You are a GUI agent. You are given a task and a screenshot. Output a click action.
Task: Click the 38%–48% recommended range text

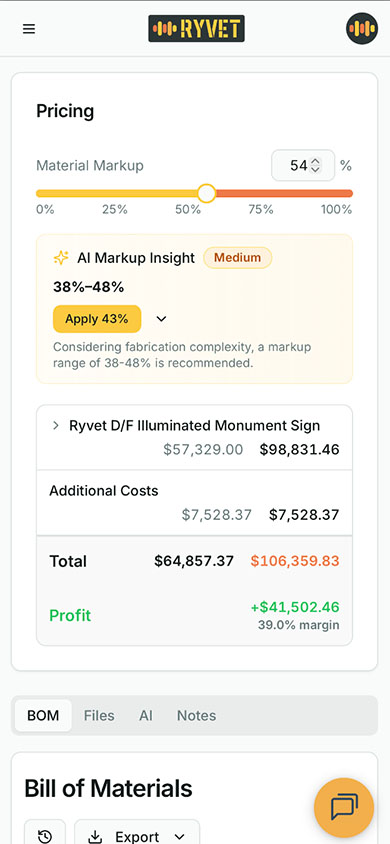tap(89, 287)
